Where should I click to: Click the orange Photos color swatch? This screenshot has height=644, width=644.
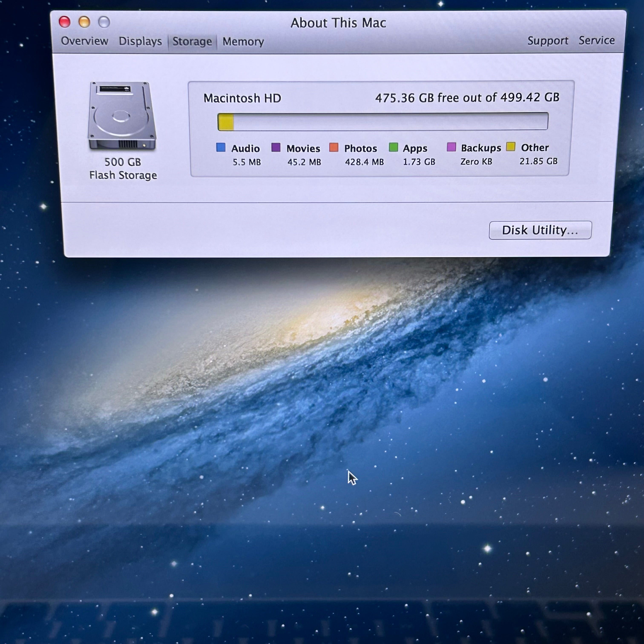click(x=334, y=147)
